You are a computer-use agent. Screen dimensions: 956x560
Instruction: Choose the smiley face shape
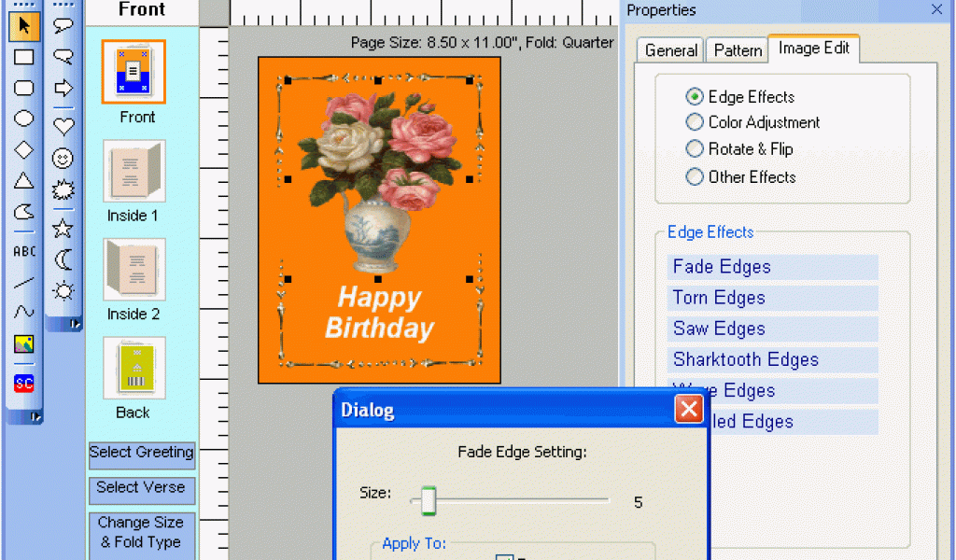63,159
